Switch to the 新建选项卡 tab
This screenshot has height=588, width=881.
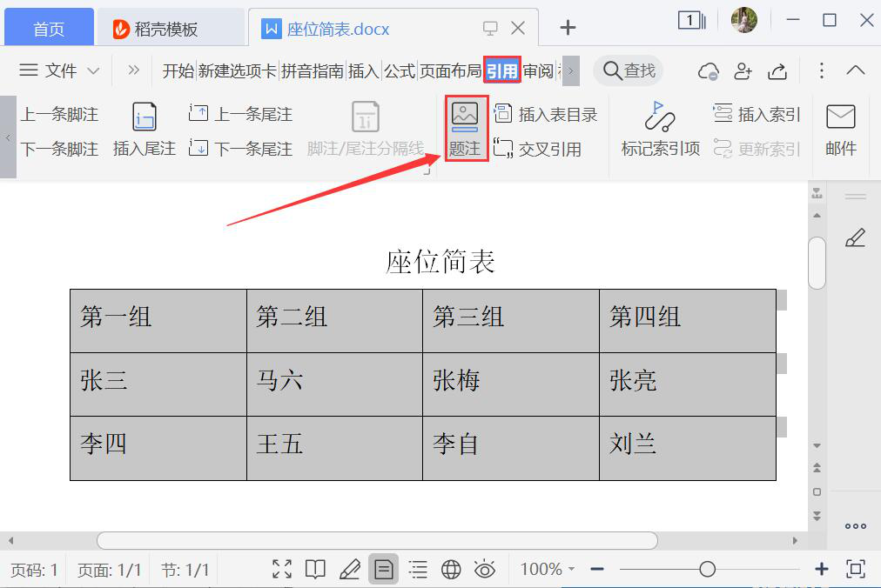click(x=237, y=71)
